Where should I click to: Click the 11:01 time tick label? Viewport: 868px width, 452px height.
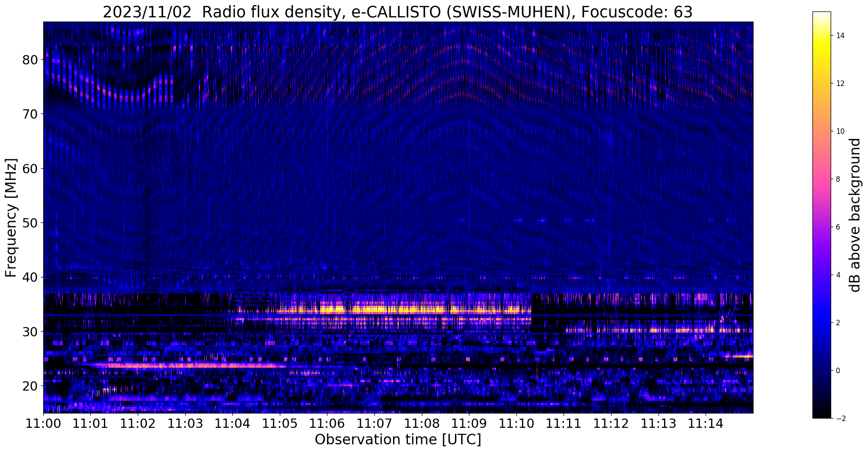pos(90,423)
